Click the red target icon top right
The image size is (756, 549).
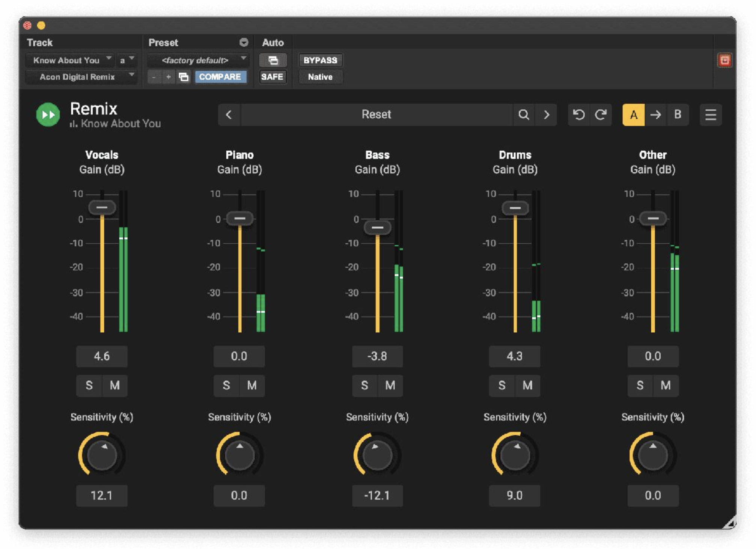pos(724,60)
